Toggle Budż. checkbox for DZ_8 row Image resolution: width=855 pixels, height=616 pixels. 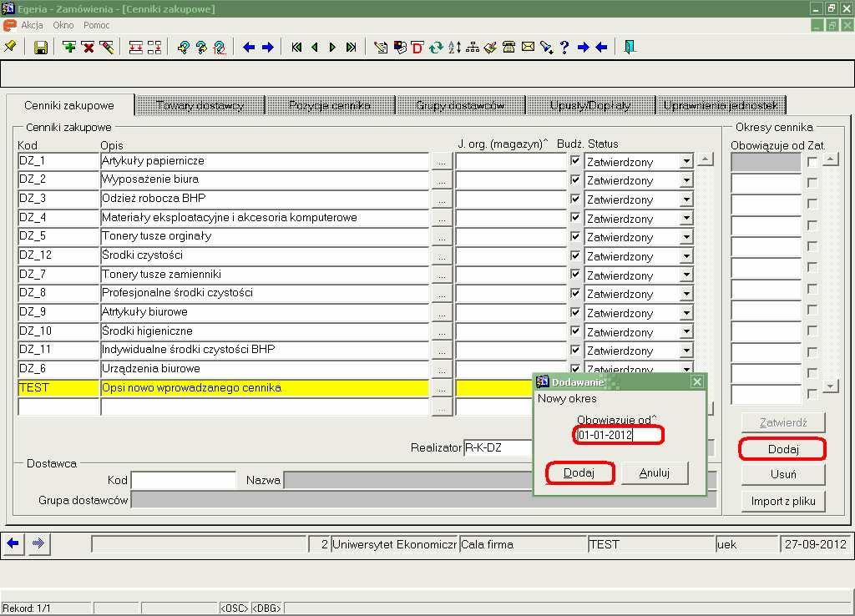574,293
